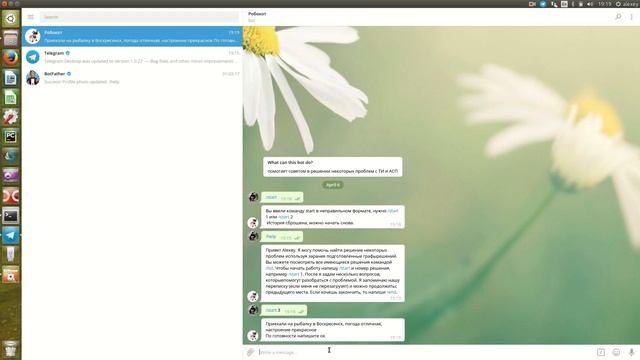The height and width of the screenshot is (360, 640).
Task: Launch PyCharm from the dock
Action: pyautogui.click(x=11, y=136)
